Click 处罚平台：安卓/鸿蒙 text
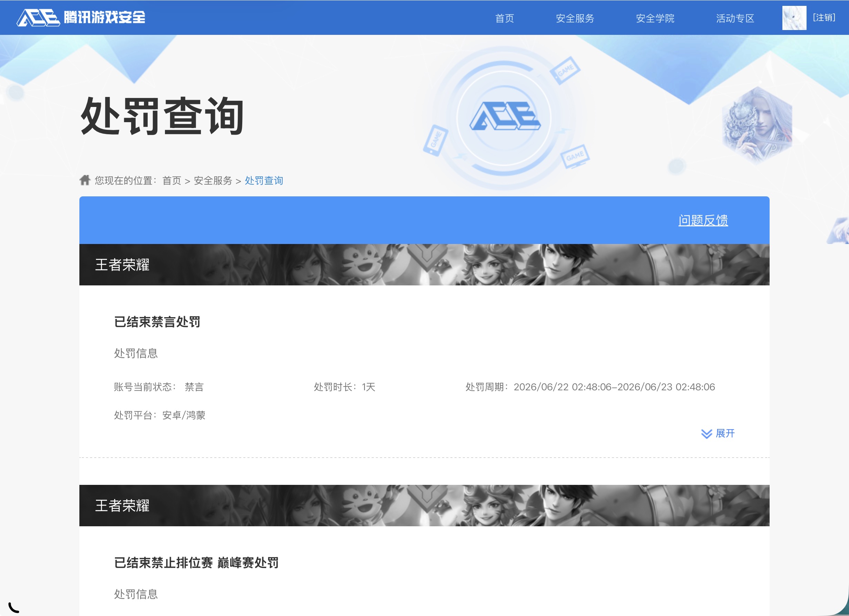The height and width of the screenshot is (616, 849). (160, 415)
